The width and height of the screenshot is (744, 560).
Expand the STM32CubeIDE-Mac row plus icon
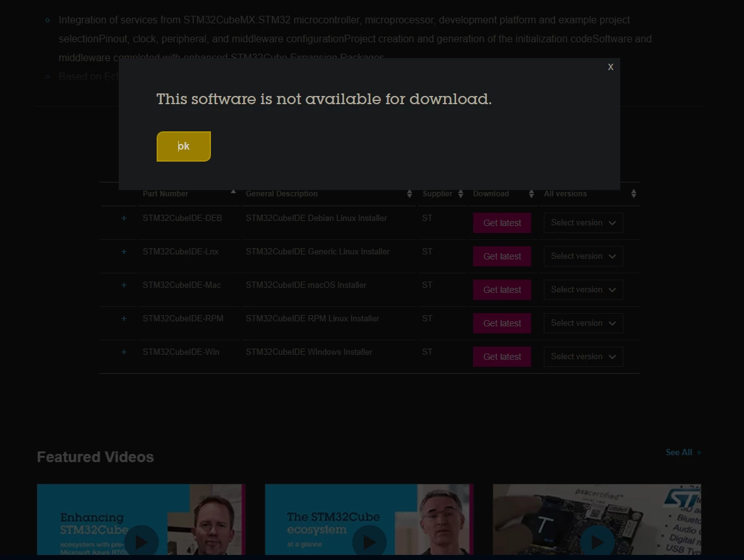pos(124,285)
